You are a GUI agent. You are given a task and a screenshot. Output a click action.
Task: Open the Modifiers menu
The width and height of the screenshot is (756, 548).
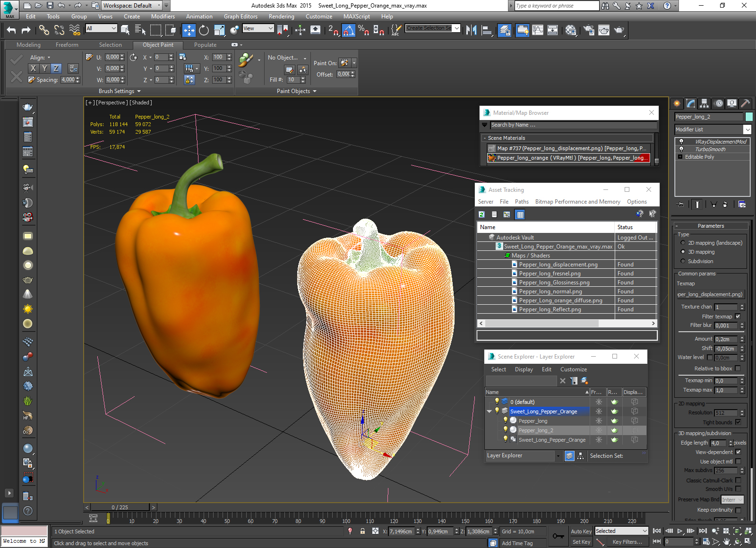coord(163,17)
